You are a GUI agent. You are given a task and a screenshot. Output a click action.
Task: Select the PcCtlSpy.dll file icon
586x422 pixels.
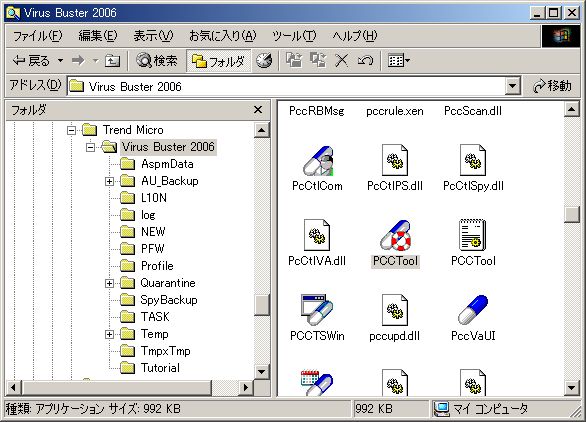(x=473, y=160)
